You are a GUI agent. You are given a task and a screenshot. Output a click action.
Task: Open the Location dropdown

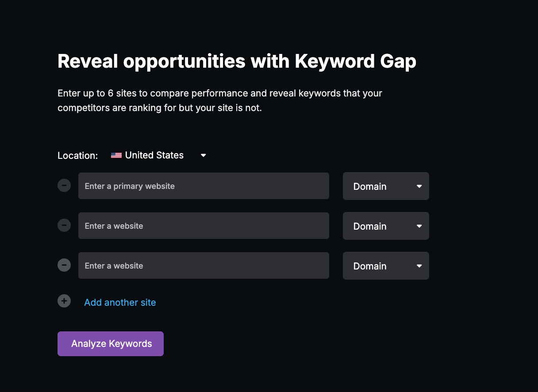click(203, 155)
